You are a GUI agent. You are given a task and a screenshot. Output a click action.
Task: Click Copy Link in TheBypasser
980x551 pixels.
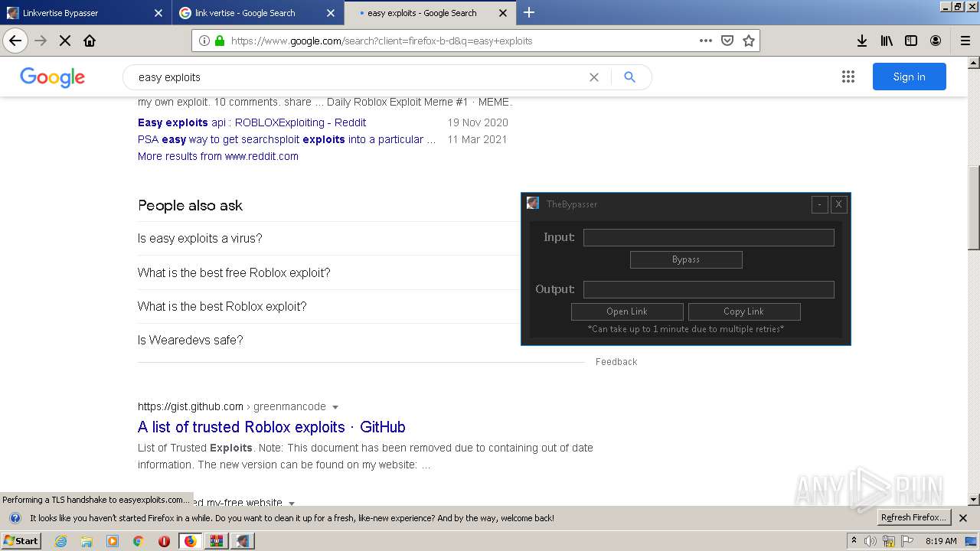click(744, 311)
